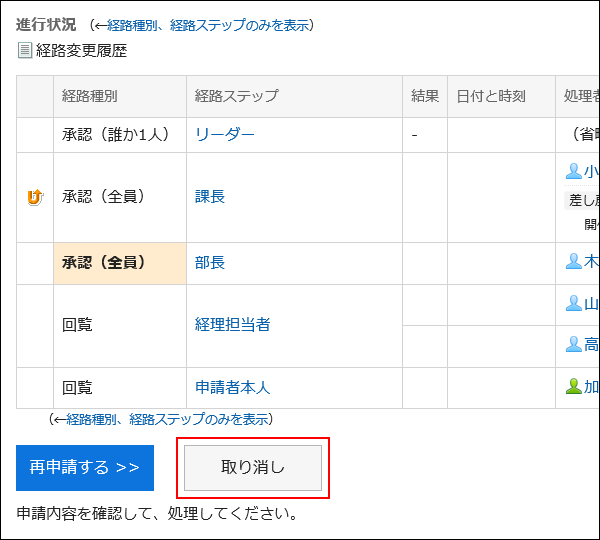The height and width of the screenshot is (540, 600).
Task: Click the user icon in the 部長 row
Action: [x=573, y=262]
